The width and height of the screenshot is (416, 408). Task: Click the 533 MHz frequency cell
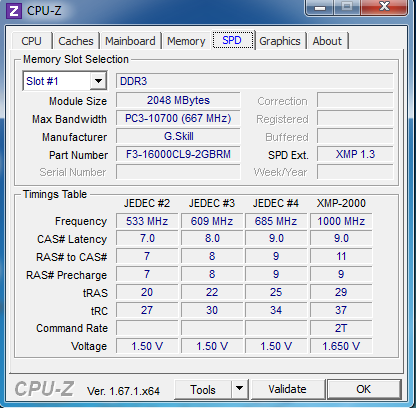pyautogui.click(x=147, y=221)
